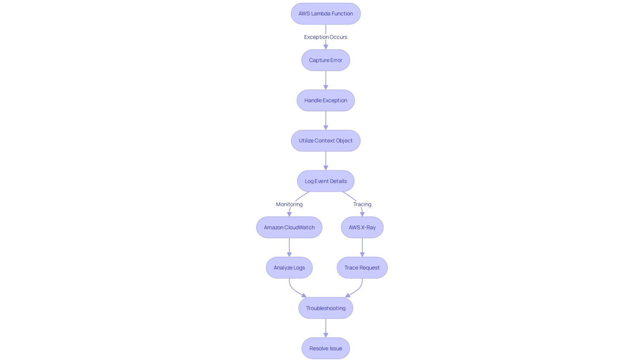Select the Troubleshooting node

click(326, 308)
